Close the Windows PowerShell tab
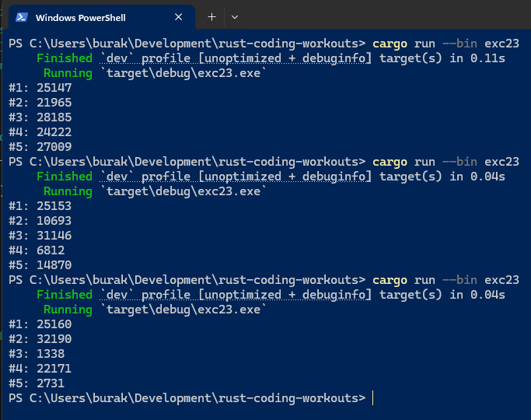 tap(179, 17)
